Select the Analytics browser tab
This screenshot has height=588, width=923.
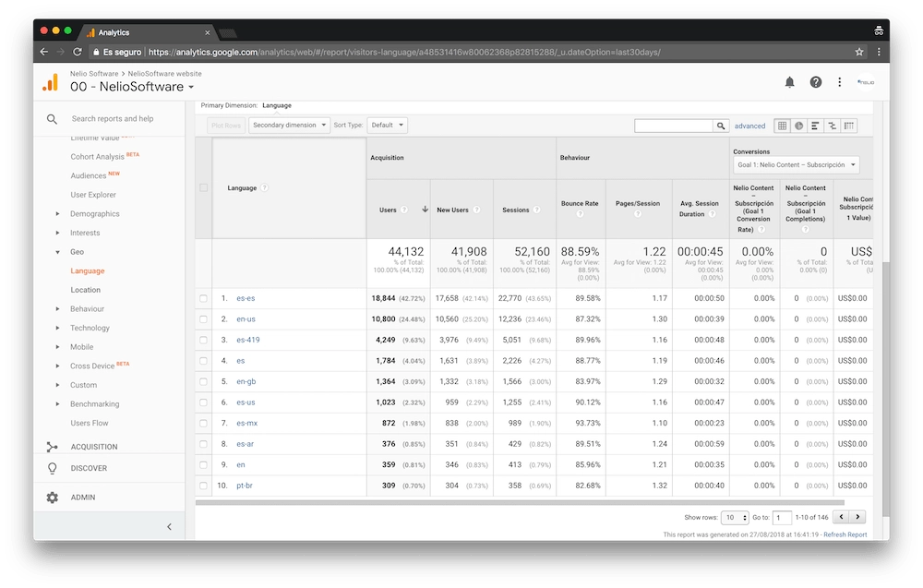[147, 32]
